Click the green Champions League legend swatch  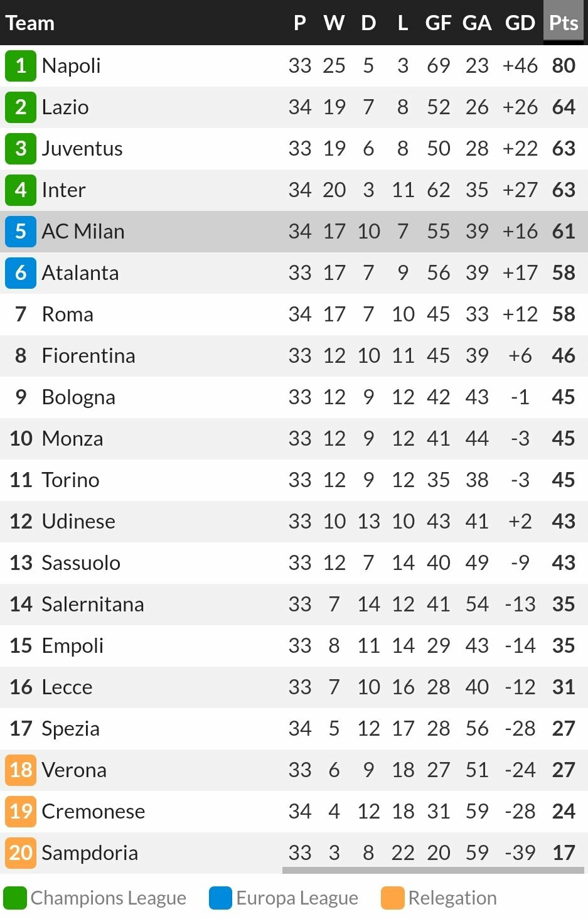click(15, 898)
